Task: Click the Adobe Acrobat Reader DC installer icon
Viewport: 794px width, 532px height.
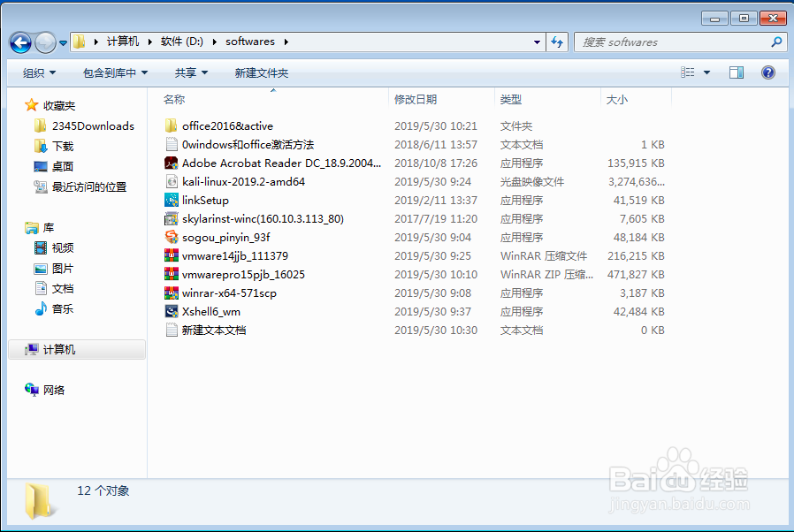Action: click(172, 163)
